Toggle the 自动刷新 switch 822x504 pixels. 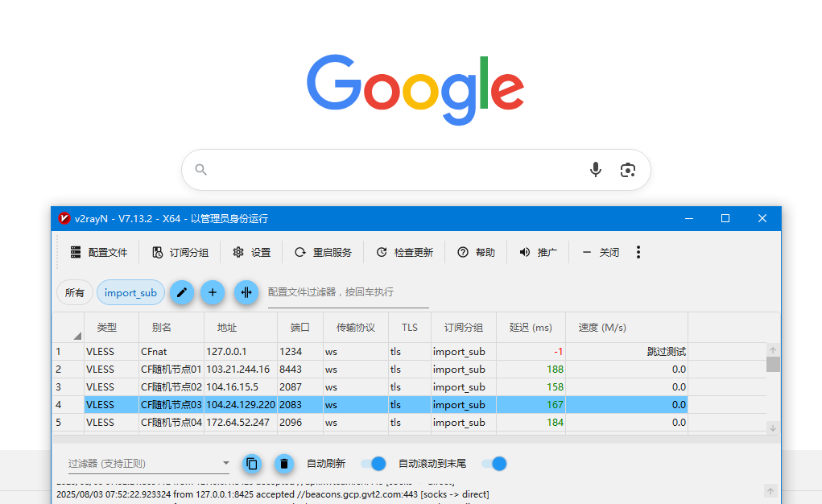pos(374,464)
